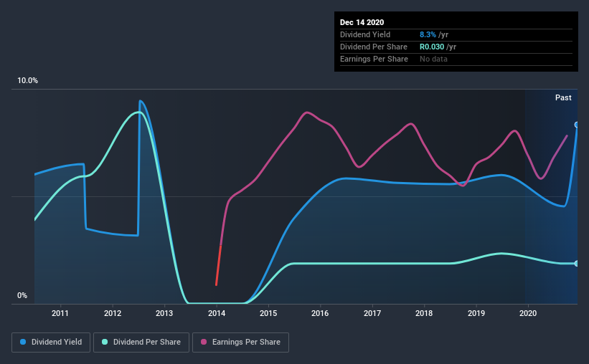Click the 2012 x-axis label
The height and width of the screenshot is (364, 589).
(x=113, y=313)
